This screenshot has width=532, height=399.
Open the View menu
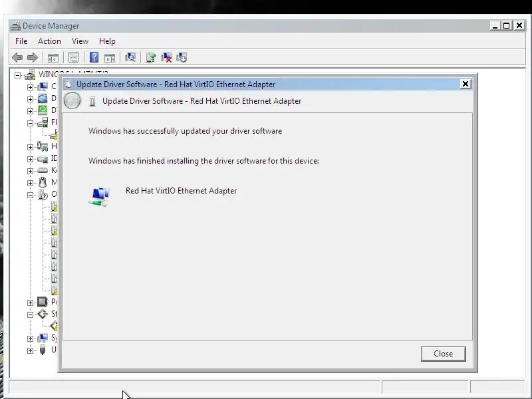pyautogui.click(x=80, y=41)
